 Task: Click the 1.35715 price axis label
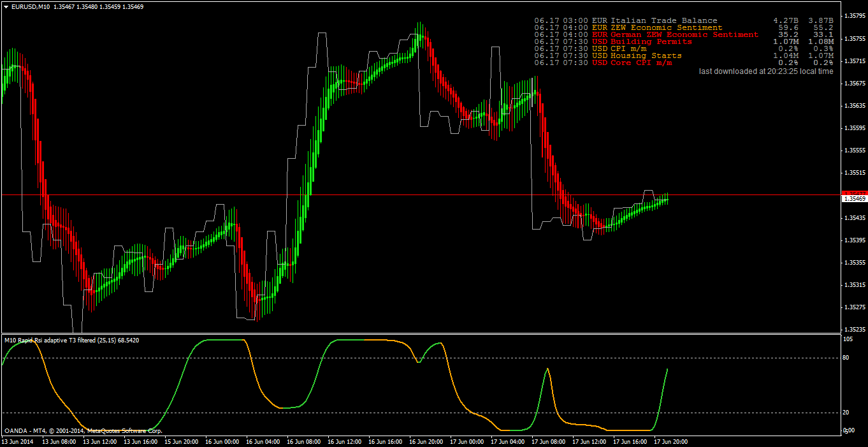[x=855, y=61]
